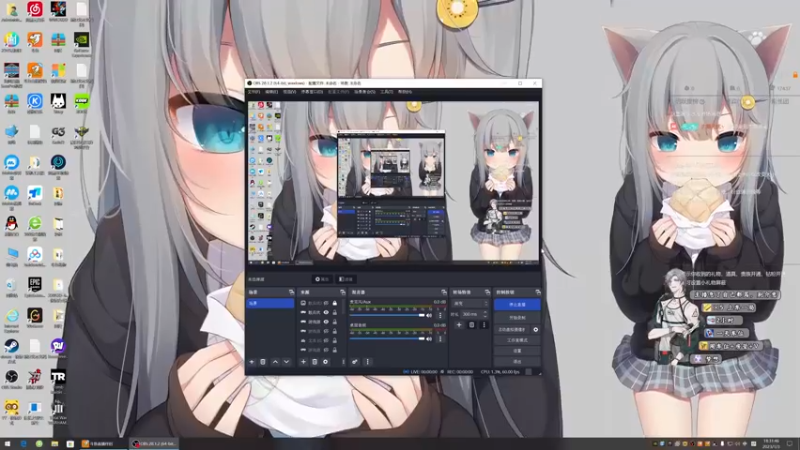Toggle the lock on the second source
The height and width of the screenshot is (450, 800).
(335, 312)
